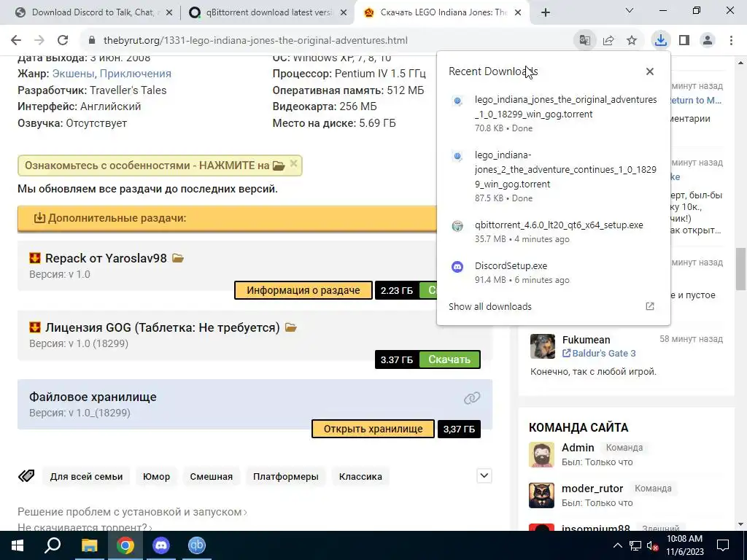Reload the page with the refresh icon
747x560 pixels.
pos(63,41)
